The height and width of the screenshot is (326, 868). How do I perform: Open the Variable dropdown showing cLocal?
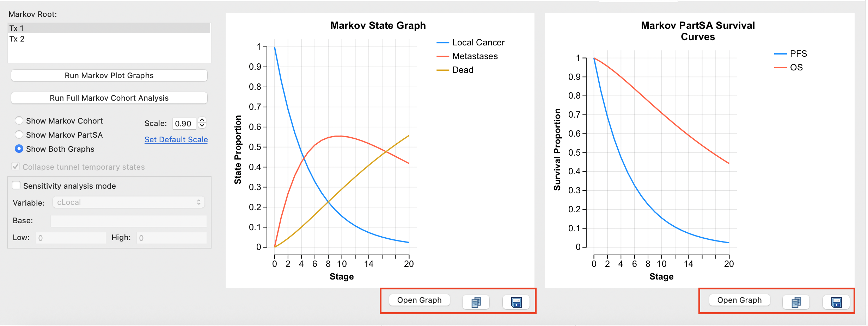(x=129, y=202)
